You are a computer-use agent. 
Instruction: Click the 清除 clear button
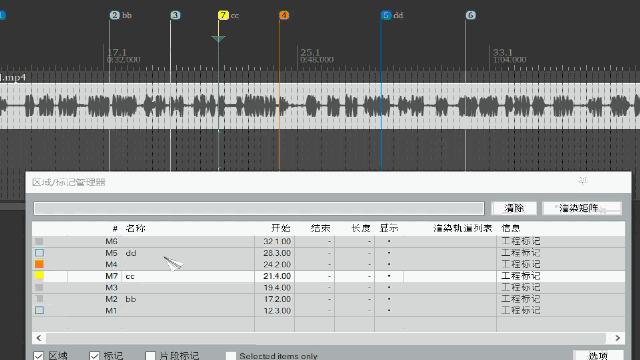(x=514, y=208)
